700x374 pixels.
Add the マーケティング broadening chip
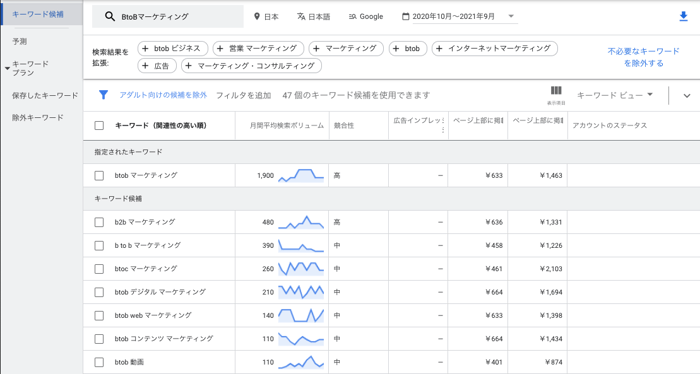coord(346,48)
